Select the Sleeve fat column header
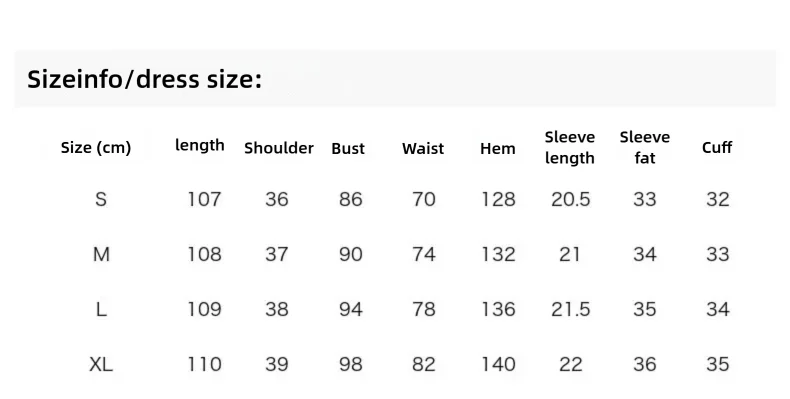This screenshot has width=790, height=399. [x=645, y=147]
